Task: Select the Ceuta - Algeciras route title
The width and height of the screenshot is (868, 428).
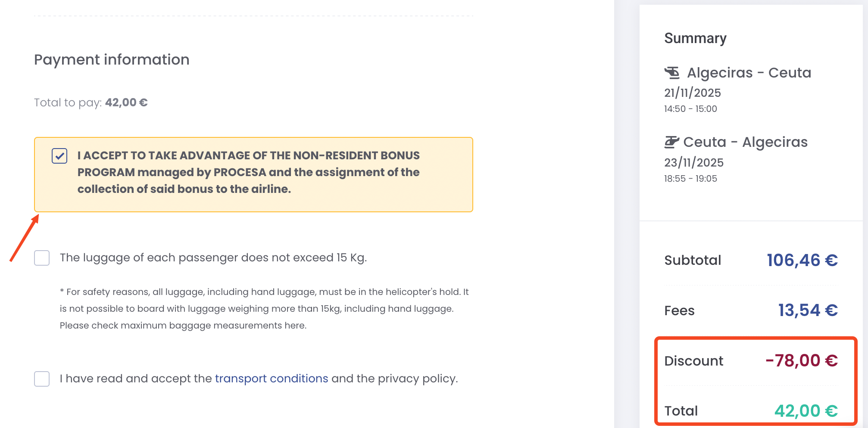Action: (745, 142)
